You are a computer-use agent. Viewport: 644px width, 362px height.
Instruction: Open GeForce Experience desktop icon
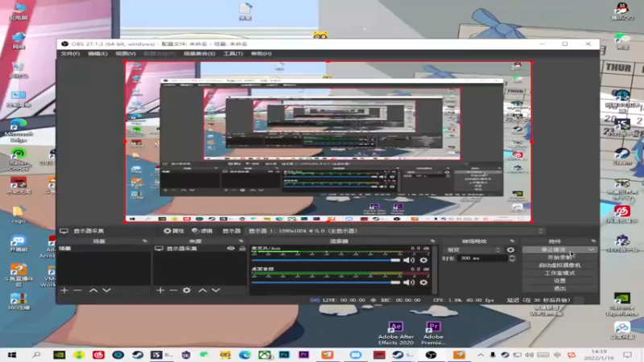tap(622, 304)
